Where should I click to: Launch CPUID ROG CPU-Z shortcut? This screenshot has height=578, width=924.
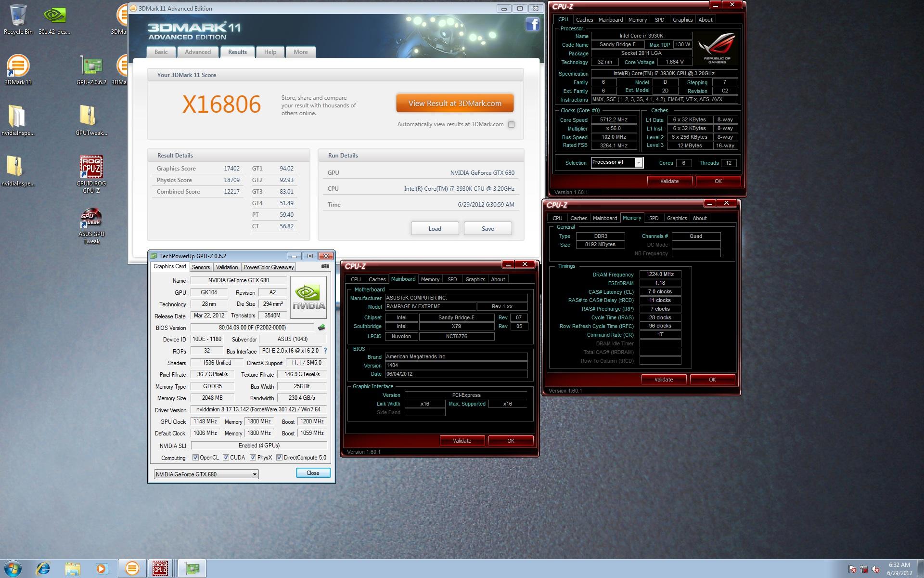pyautogui.click(x=91, y=174)
